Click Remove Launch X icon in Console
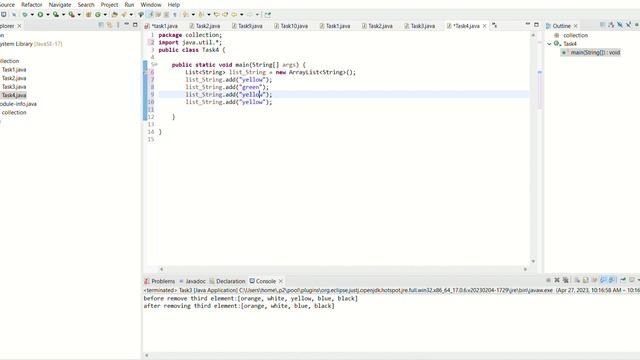Image resolution: width=640 pixels, height=360 pixels. pos(557,280)
